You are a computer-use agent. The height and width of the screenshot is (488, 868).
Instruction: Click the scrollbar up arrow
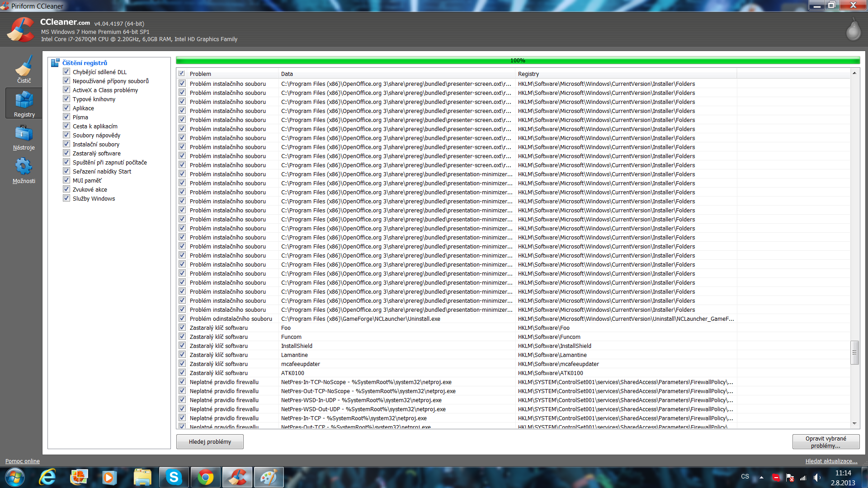point(854,73)
